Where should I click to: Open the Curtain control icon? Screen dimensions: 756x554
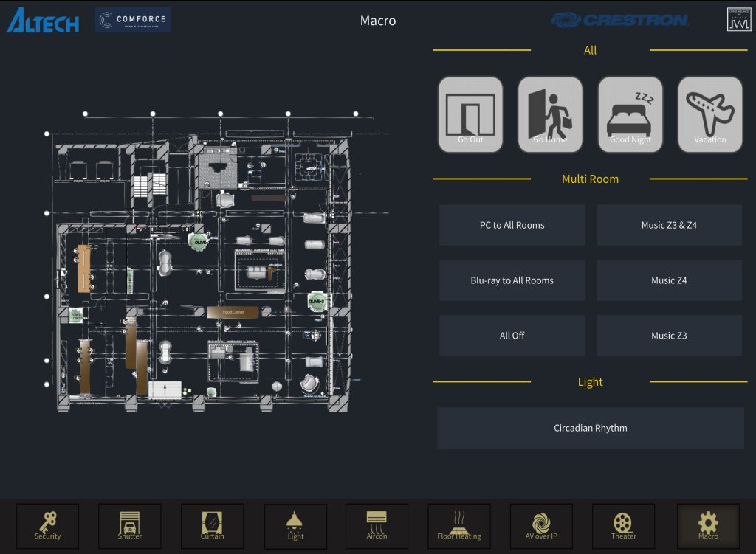pos(213,525)
